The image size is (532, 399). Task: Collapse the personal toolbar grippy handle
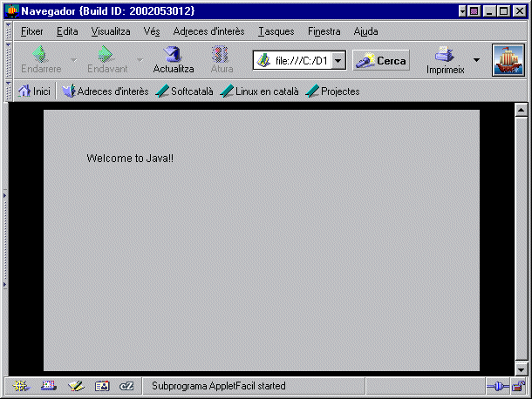9,91
